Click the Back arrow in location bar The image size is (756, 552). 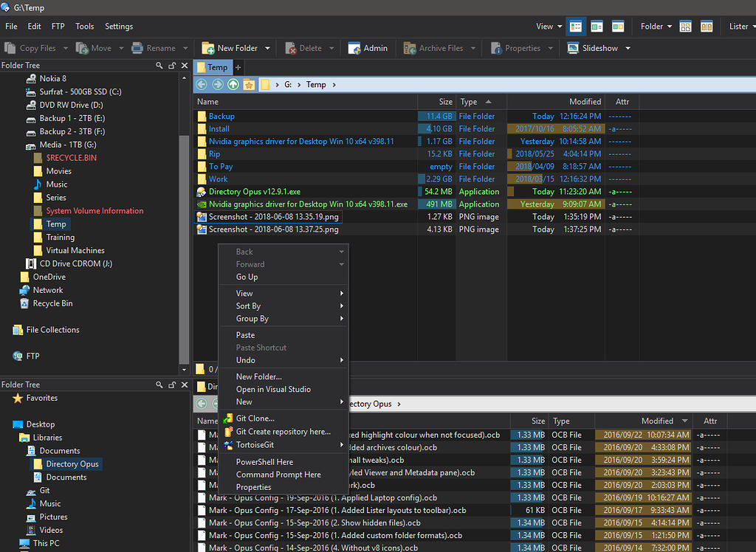pyautogui.click(x=202, y=84)
